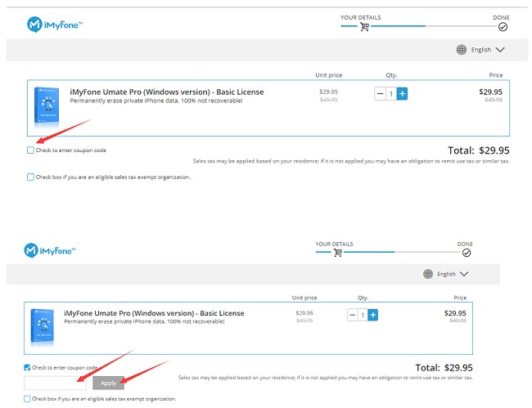The width and height of the screenshot is (532, 408).
Task: Click the iMyFone logo in the upper checkout page
Action: (x=55, y=25)
